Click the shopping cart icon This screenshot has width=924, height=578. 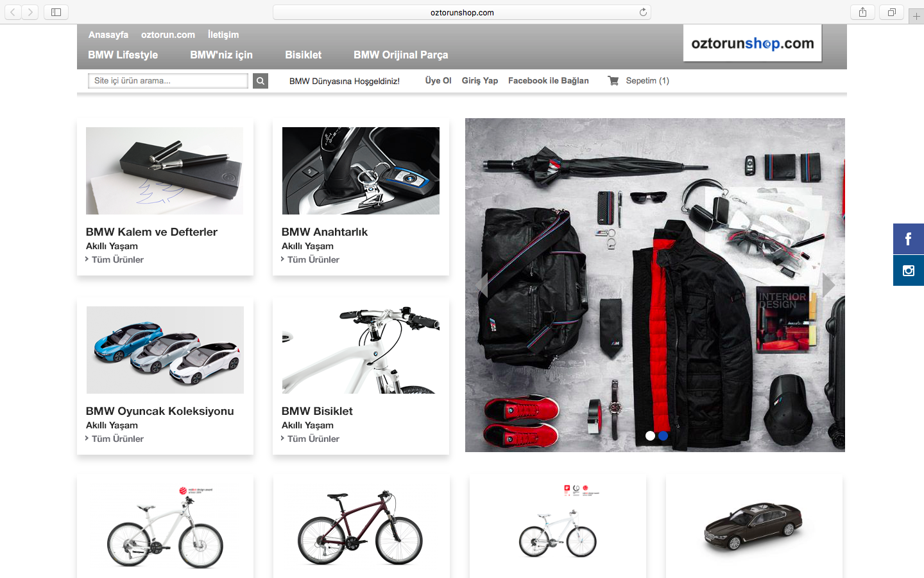pyautogui.click(x=613, y=81)
